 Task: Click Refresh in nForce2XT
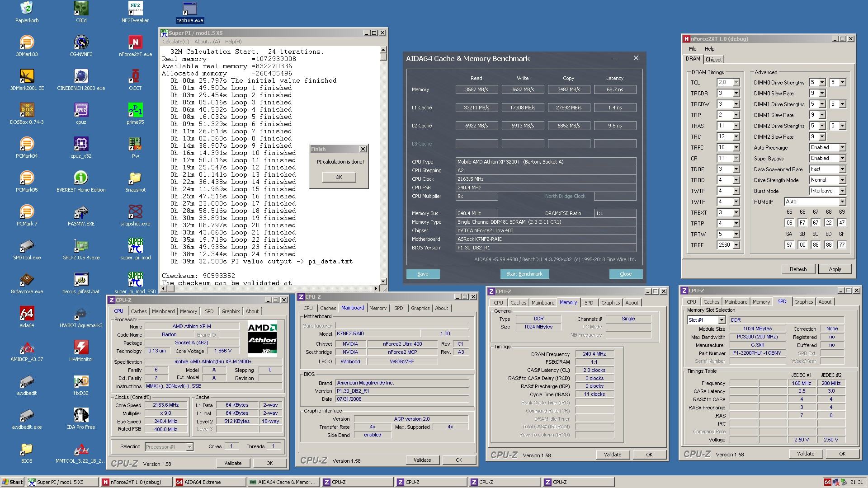tap(798, 269)
